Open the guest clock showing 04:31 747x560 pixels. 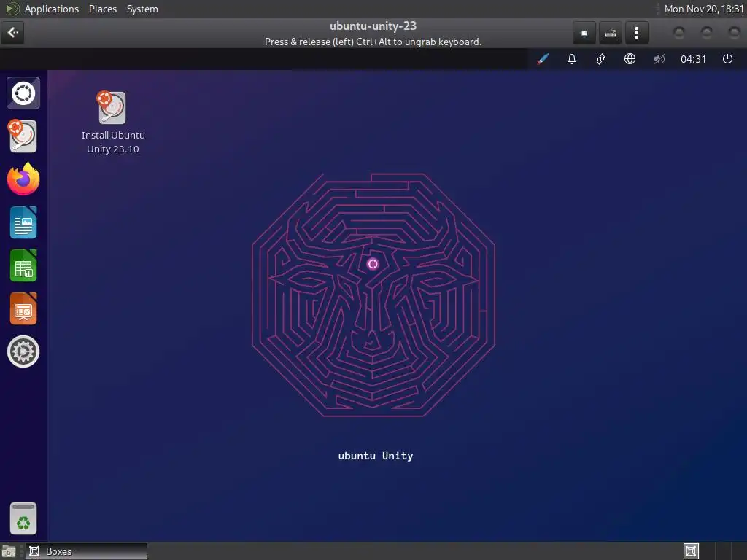(693, 59)
